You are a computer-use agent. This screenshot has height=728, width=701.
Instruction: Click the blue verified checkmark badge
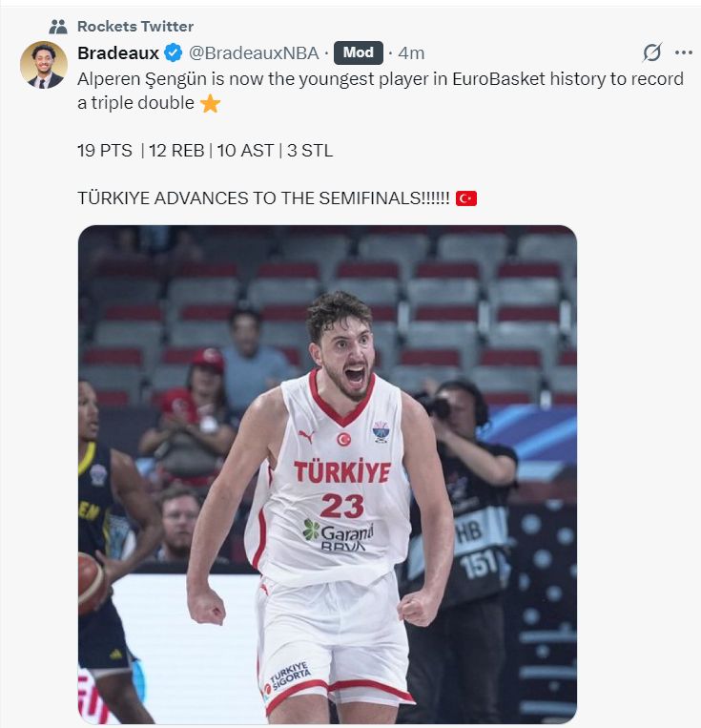[174, 52]
